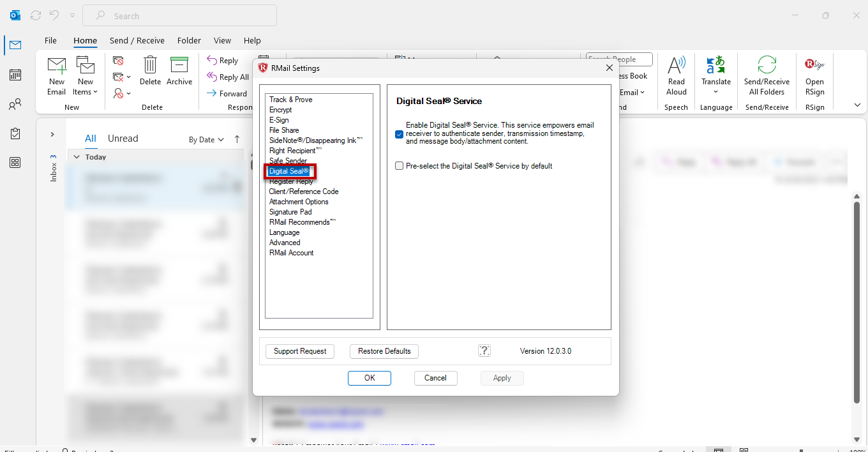
Task: Click the Outlook logo in the title bar
Action: tap(15, 15)
